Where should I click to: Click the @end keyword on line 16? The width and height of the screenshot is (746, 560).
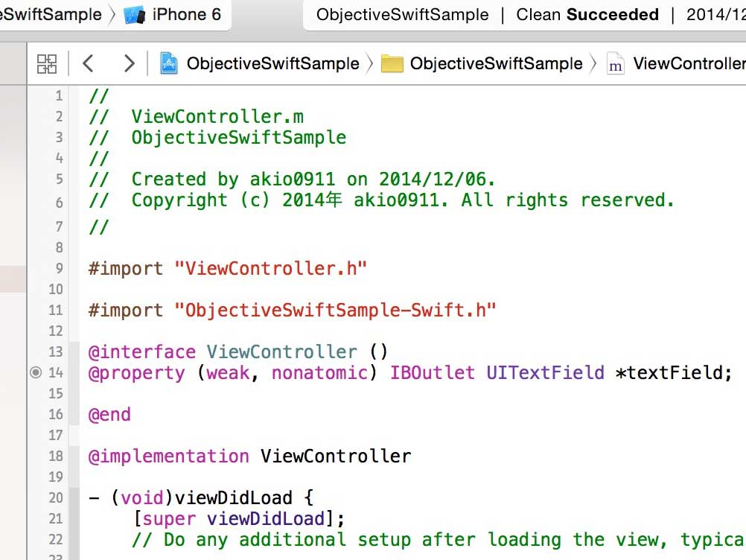pyautogui.click(x=109, y=415)
